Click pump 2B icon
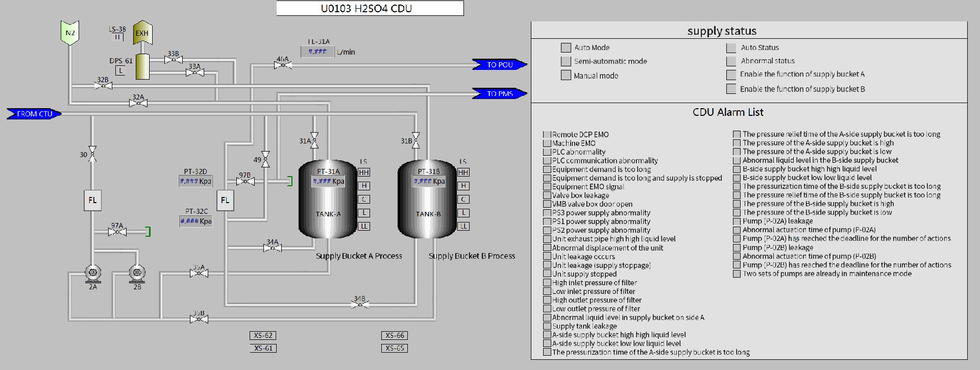Screen dimensions: 980x370 pyautogui.click(x=137, y=273)
